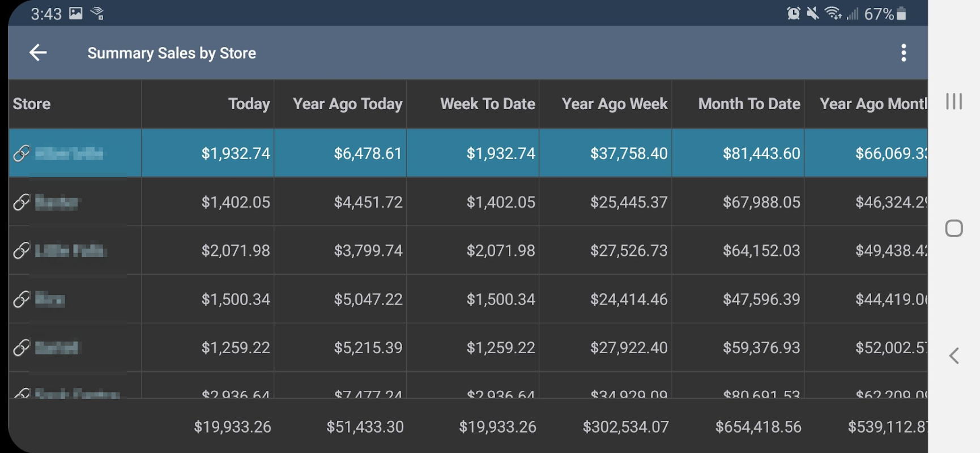
Task: Tap the Week To Date column header
Action: [x=487, y=104]
